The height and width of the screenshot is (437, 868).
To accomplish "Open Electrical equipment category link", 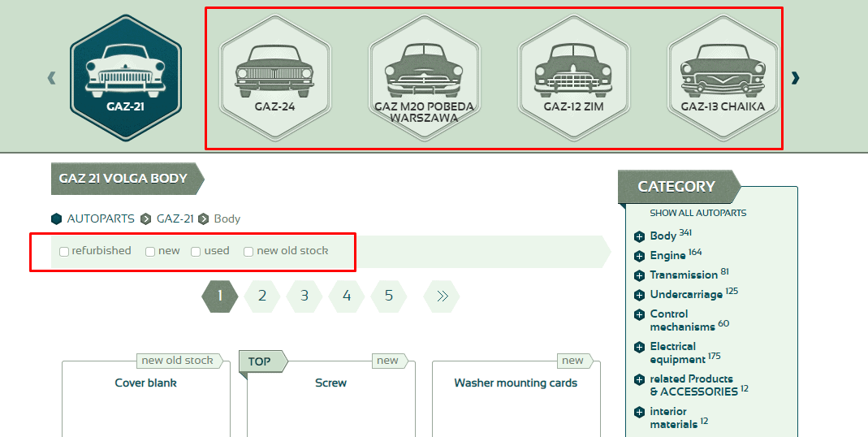I will click(x=678, y=353).
